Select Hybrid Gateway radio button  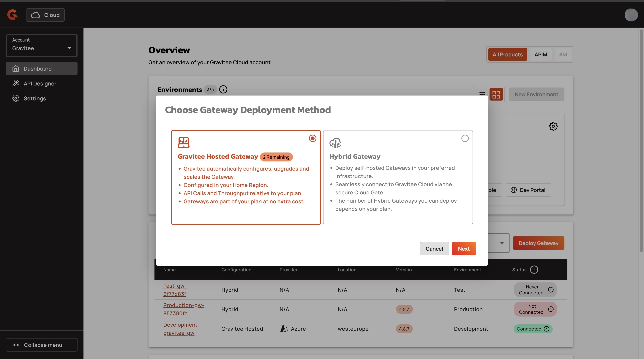tap(465, 138)
